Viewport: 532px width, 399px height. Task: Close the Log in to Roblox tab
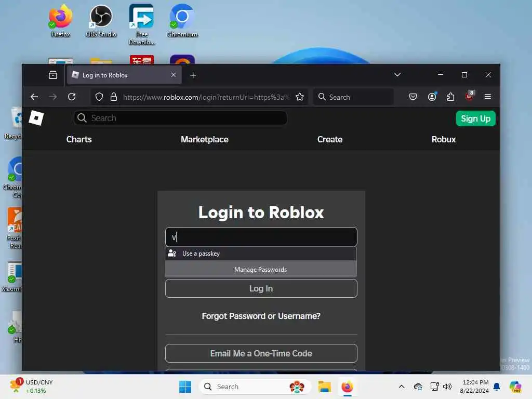(174, 75)
